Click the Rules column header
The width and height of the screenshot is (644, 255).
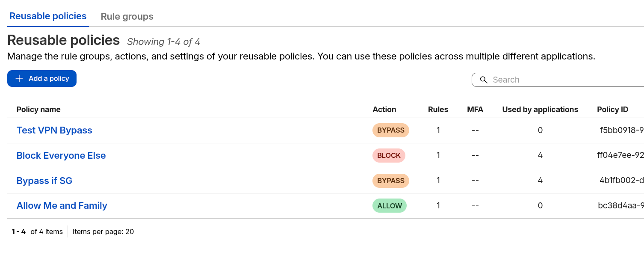(438, 110)
